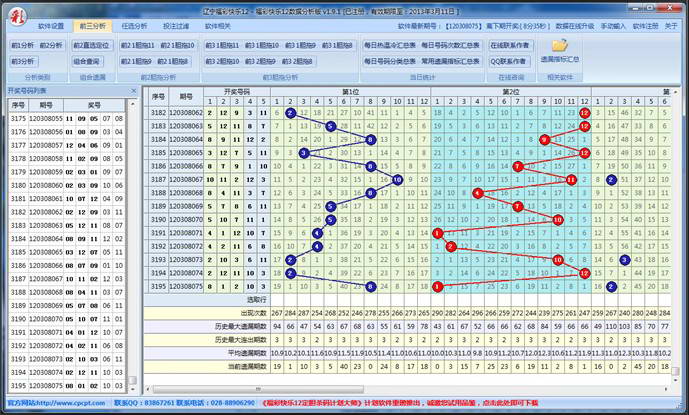Switch to the 任选分析 ribbon tab
Screen dimensions: 689x415
coord(134,26)
